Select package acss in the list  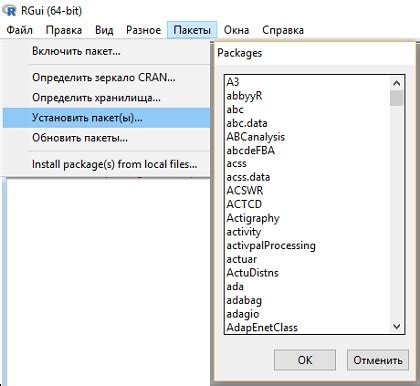click(307, 163)
